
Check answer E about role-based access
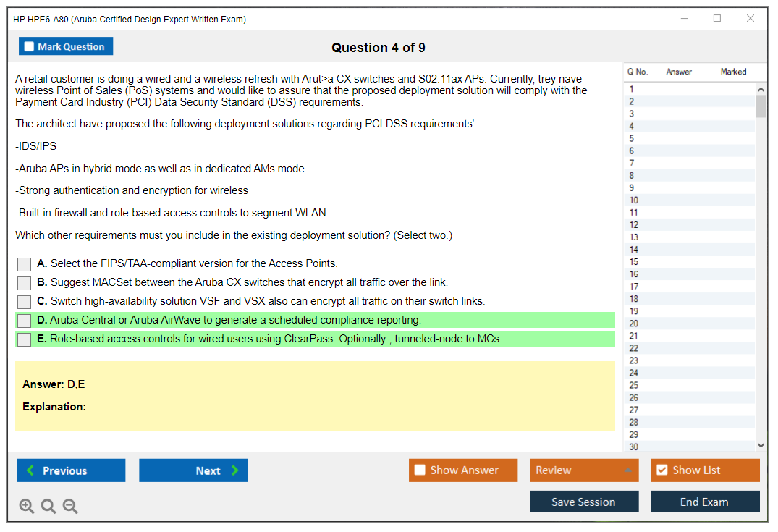coord(25,339)
